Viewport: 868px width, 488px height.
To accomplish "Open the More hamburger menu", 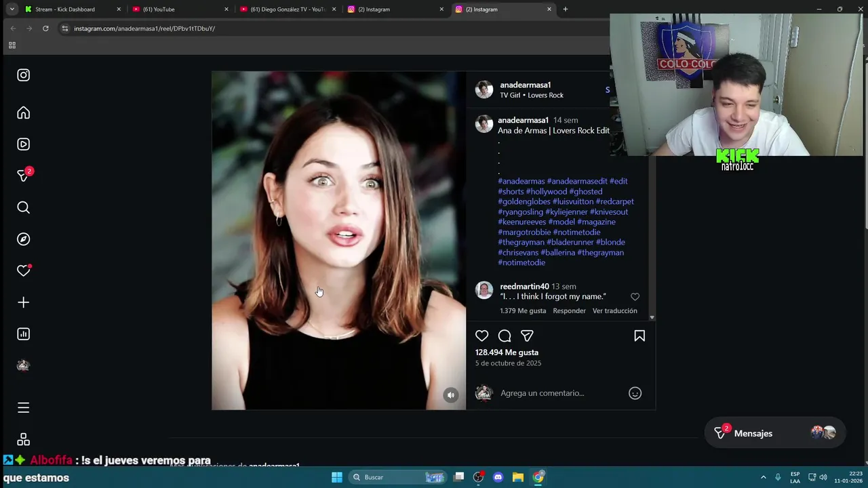I will pos(23,407).
